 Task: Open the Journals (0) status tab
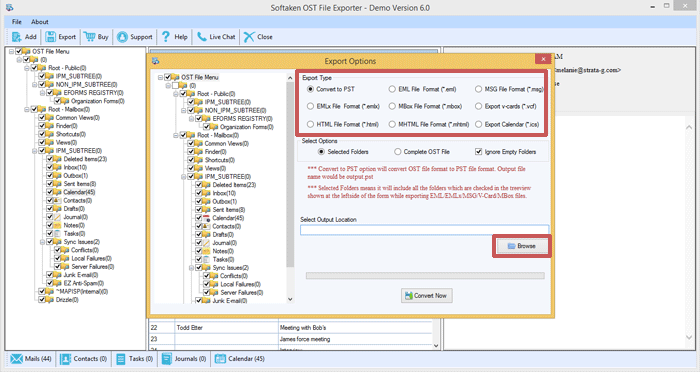pyautogui.click(x=184, y=359)
